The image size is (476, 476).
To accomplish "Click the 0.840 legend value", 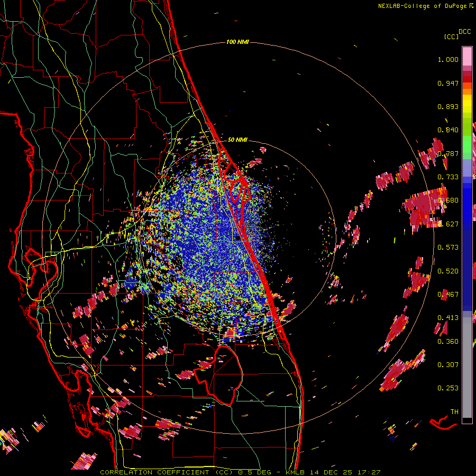I will (x=448, y=130).
